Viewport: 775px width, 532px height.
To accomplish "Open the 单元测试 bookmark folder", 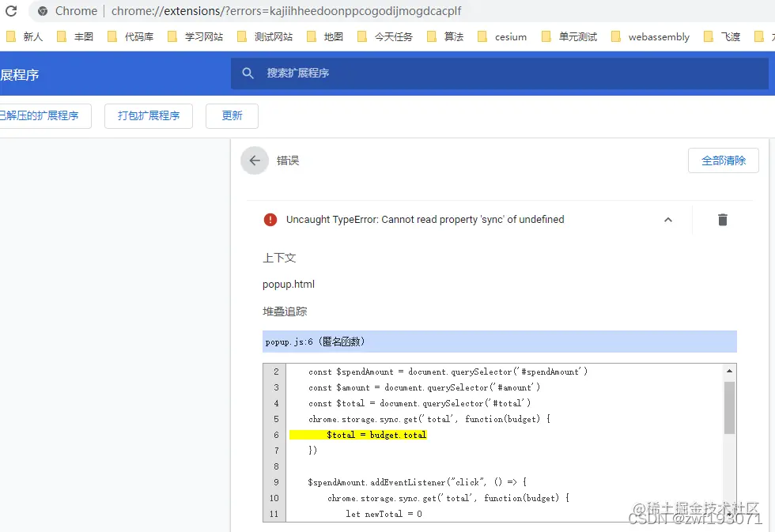I will 569,36.
